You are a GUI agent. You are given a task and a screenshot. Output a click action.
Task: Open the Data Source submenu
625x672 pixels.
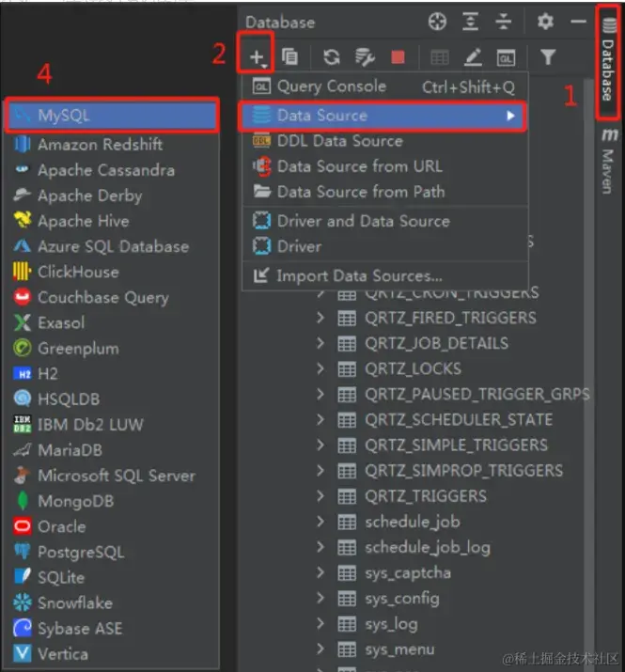382,116
